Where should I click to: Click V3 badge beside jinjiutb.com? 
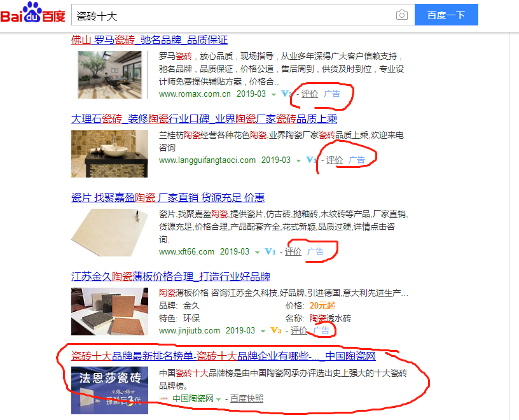point(276,330)
